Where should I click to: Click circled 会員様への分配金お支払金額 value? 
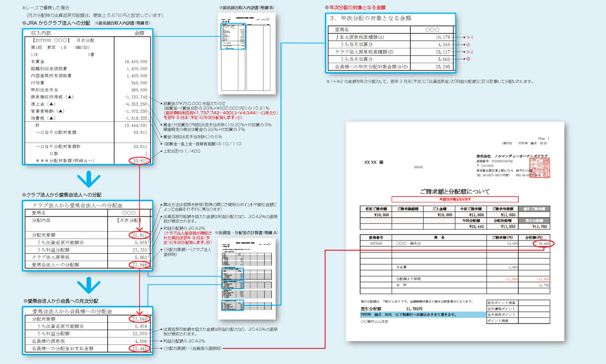coord(139,348)
